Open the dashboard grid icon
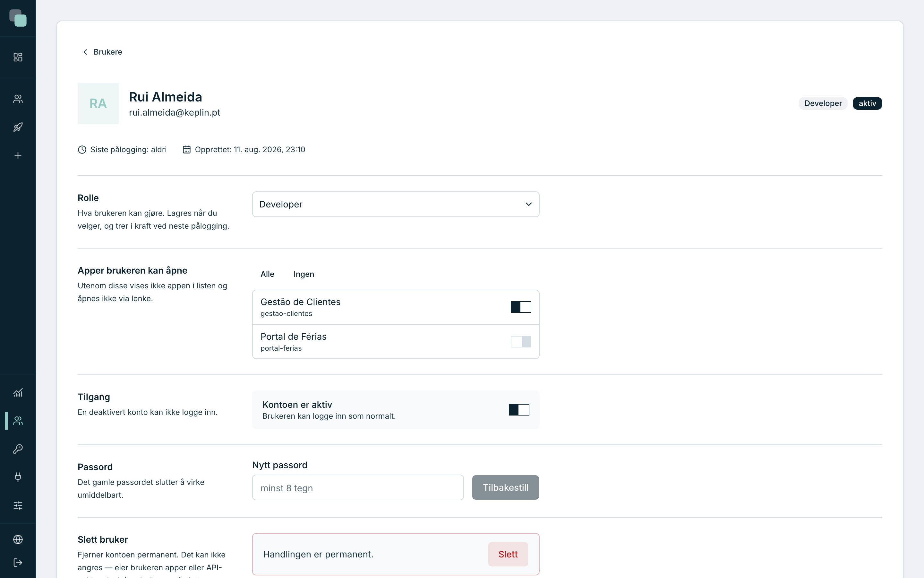 tap(18, 57)
